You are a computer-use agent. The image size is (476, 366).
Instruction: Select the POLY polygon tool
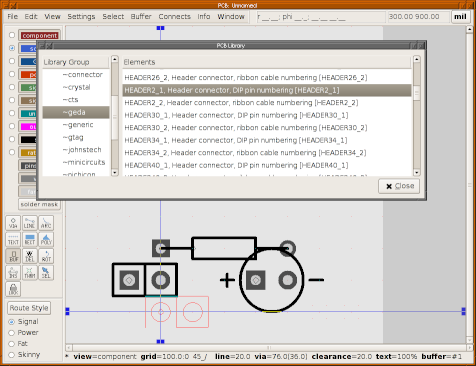[x=46, y=239]
